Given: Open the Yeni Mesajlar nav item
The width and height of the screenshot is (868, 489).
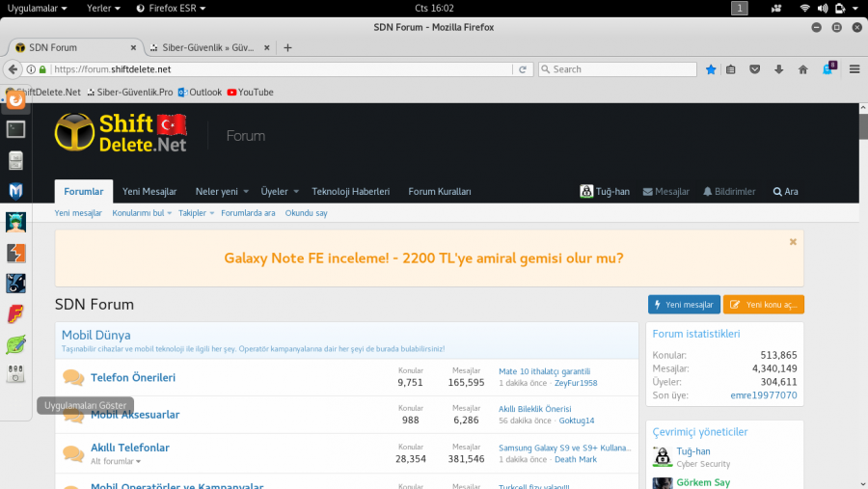Looking at the screenshot, I should [x=149, y=192].
